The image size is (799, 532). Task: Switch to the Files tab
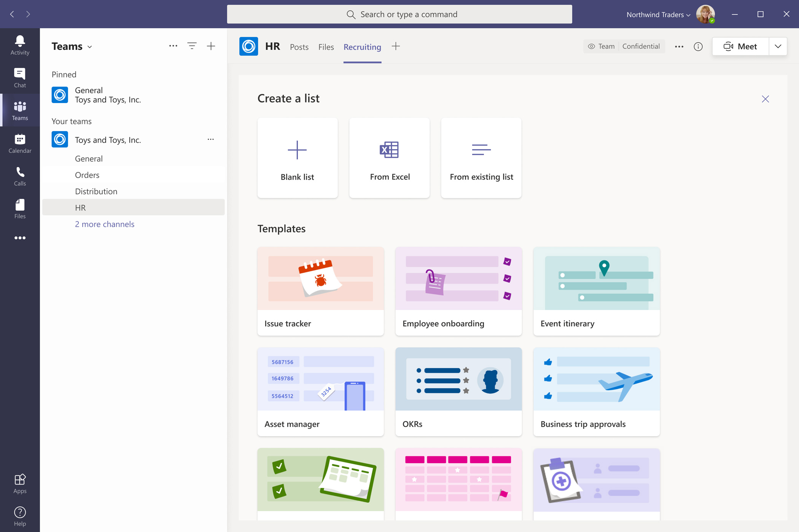click(x=326, y=47)
